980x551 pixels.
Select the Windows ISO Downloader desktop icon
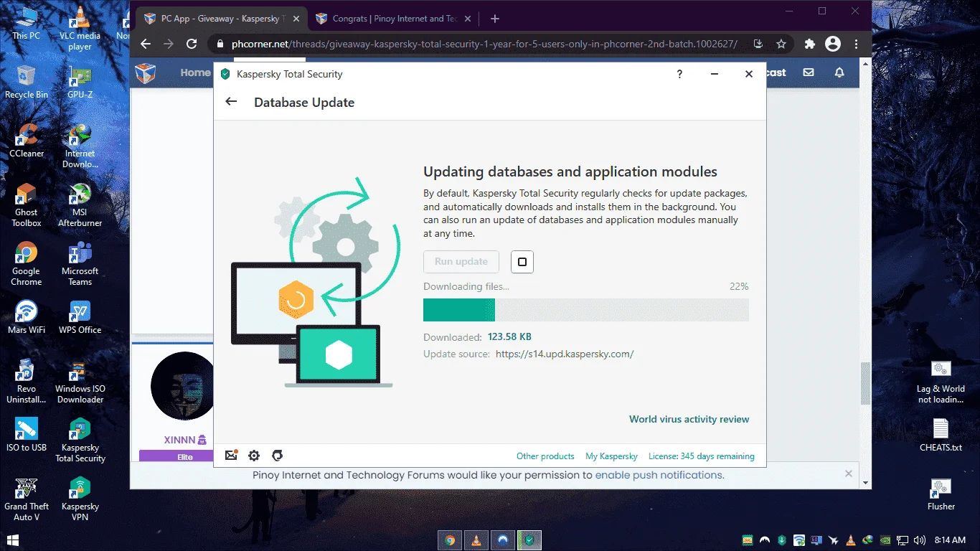click(80, 381)
